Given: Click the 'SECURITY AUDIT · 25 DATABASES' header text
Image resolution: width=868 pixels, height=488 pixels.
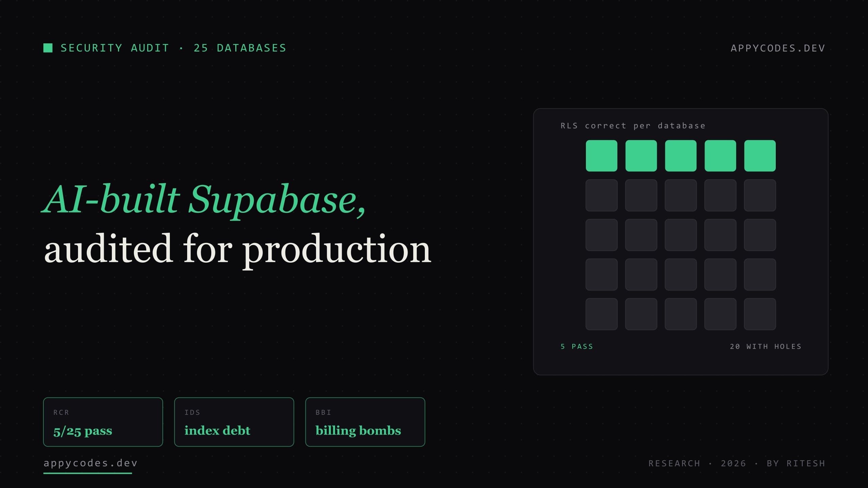Looking at the screenshot, I should (x=173, y=48).
